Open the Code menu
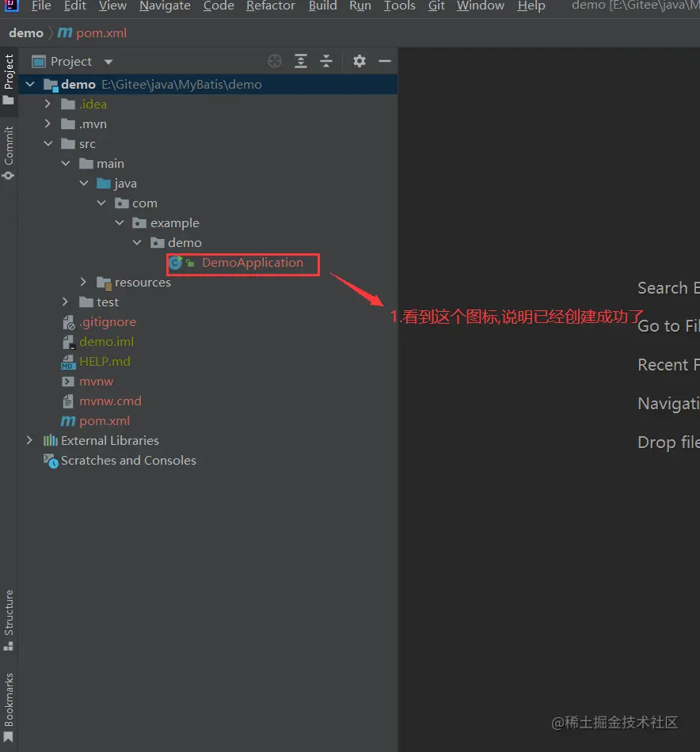This screenshot has height=752, width=700. 219,6
